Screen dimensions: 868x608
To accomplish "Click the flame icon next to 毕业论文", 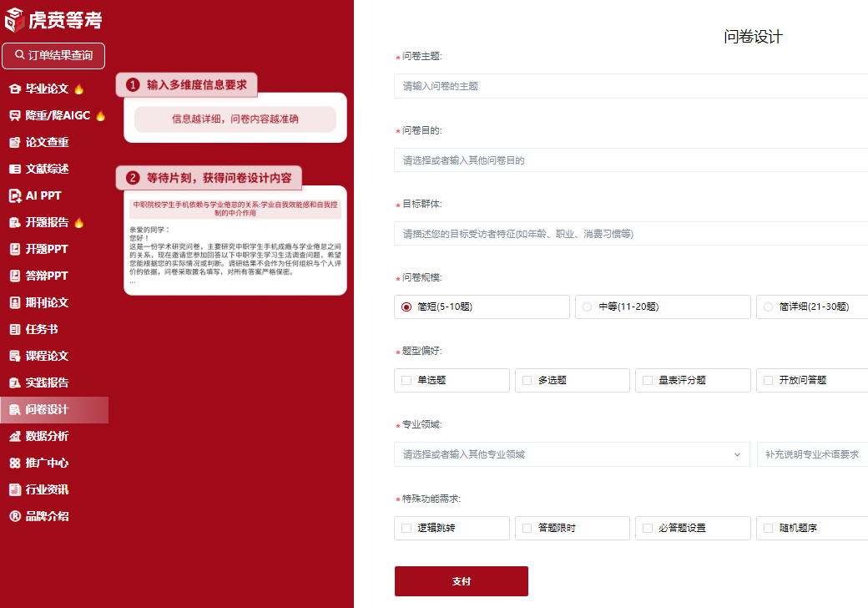I will pos(78,89).
